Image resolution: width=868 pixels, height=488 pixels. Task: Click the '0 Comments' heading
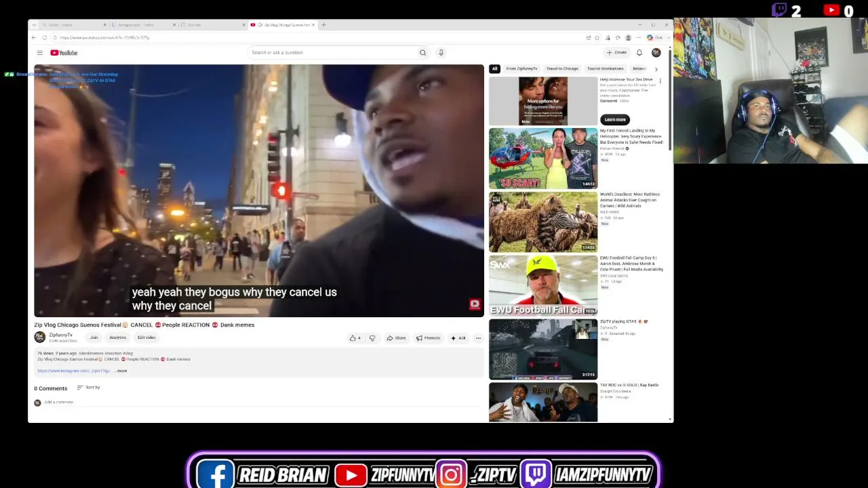(x=51, y=388)
